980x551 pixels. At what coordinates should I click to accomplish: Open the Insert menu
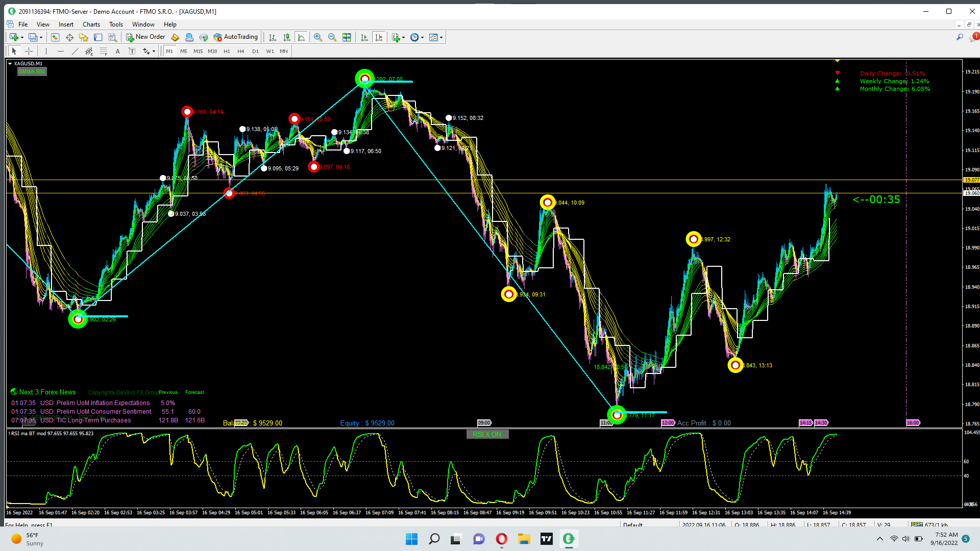click(66, 24)
